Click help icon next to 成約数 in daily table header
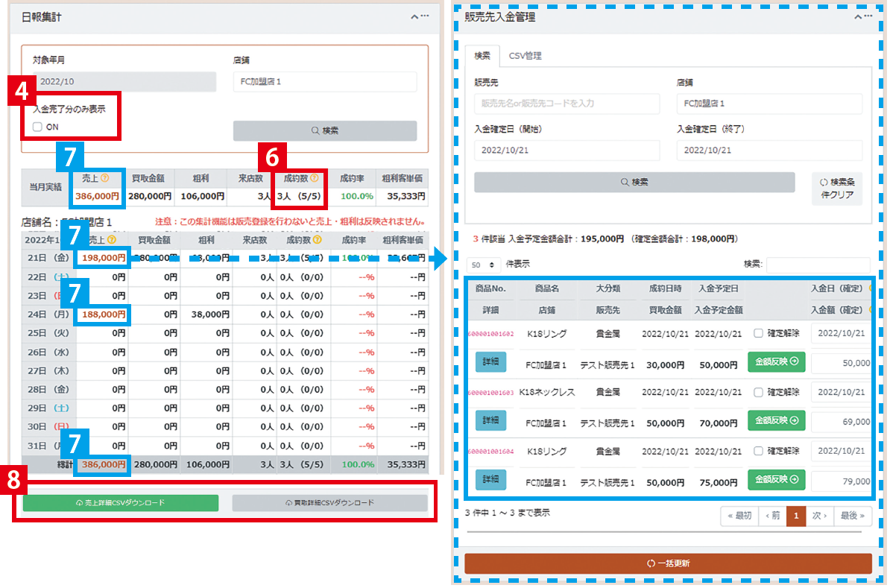890x588 pixels. pyautogui.click(x=317, y=240)
